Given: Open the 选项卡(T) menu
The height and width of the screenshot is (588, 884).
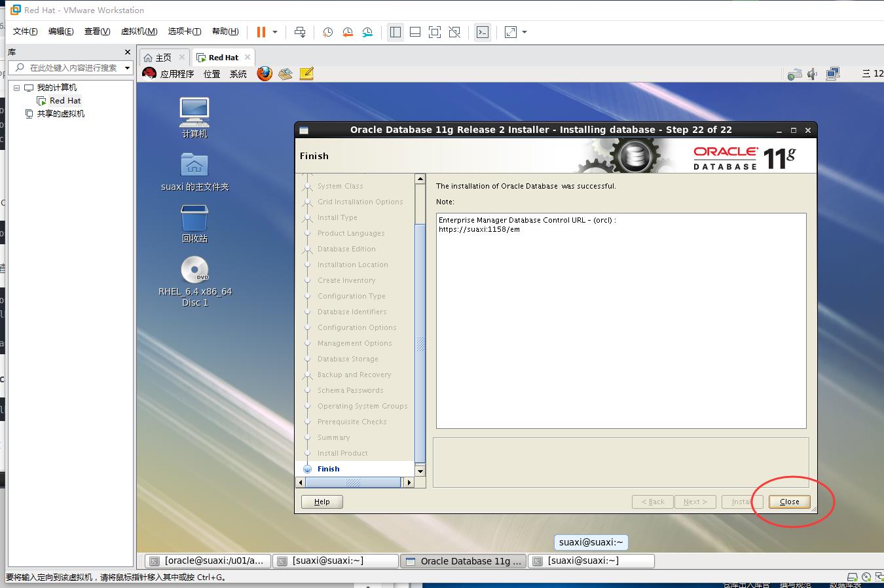Looking at the screenshot, I should pos(185,31).
